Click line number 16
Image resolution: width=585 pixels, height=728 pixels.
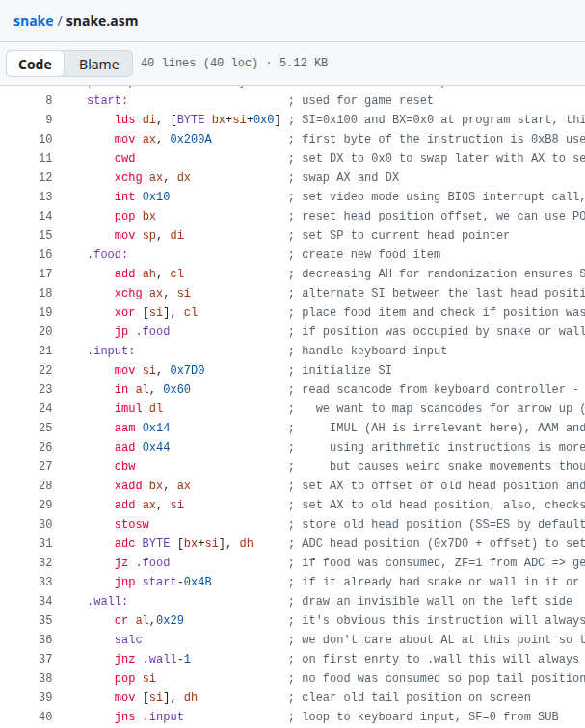pyautogui.click(x=45, y=254)
